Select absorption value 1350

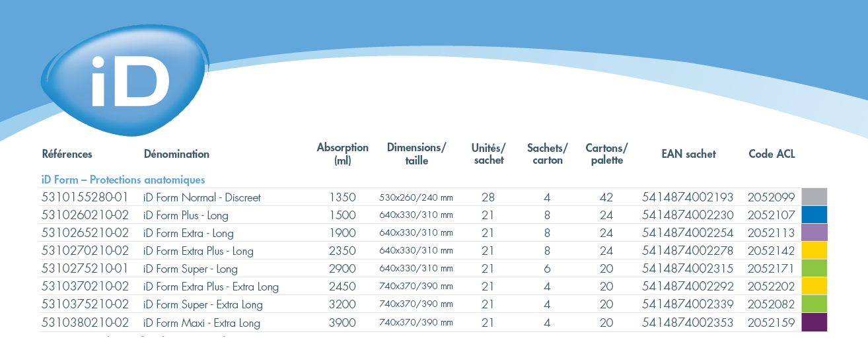click(x=343, y=197)
